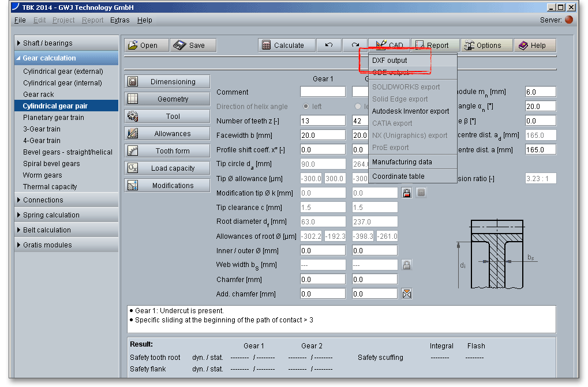Click the calculator icon next to the red lock
This screenshot has width=588, height=387.
[421, 193]
